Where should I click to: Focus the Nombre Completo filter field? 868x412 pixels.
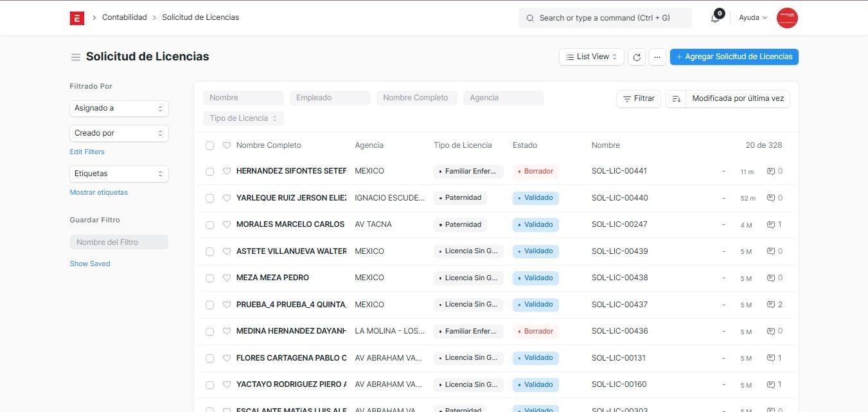point(416,98)
